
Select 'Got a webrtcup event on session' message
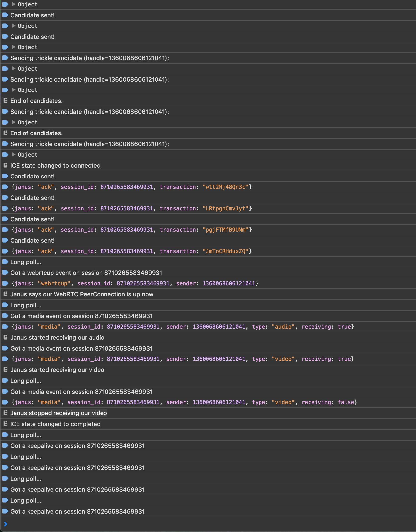[86, 273]
